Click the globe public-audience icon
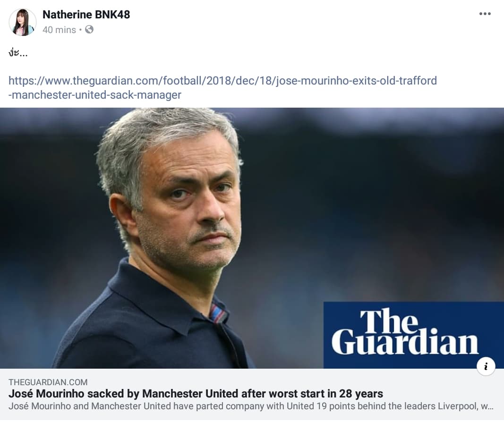The height and width of the screenshot is (422, 504). 89,30
